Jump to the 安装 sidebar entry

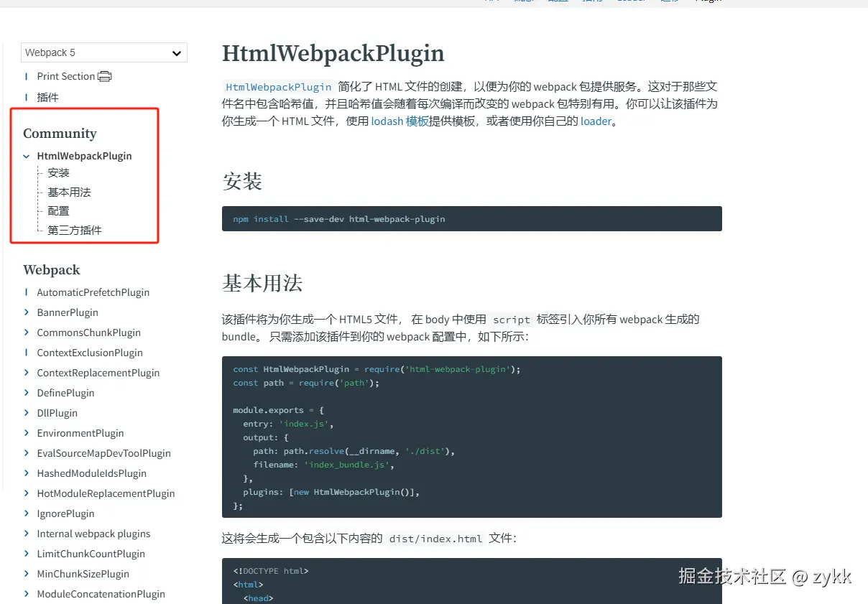click(x=59, y=173)
